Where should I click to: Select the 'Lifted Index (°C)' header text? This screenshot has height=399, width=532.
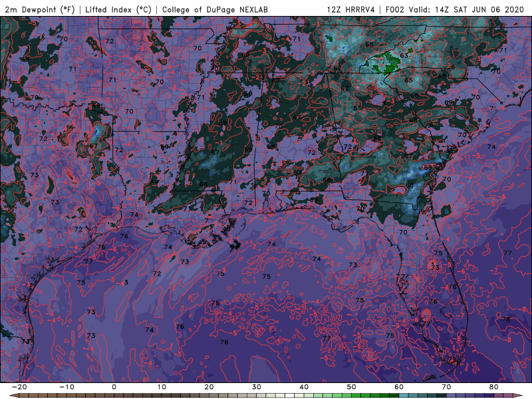point(118,9)
